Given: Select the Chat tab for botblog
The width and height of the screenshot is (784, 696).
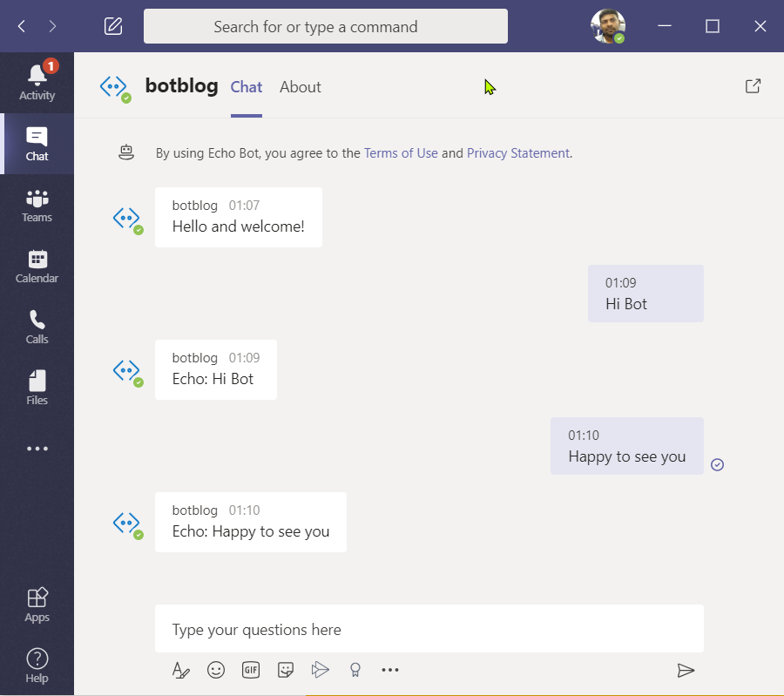Looking at the screenshot, I should [247, 87].
